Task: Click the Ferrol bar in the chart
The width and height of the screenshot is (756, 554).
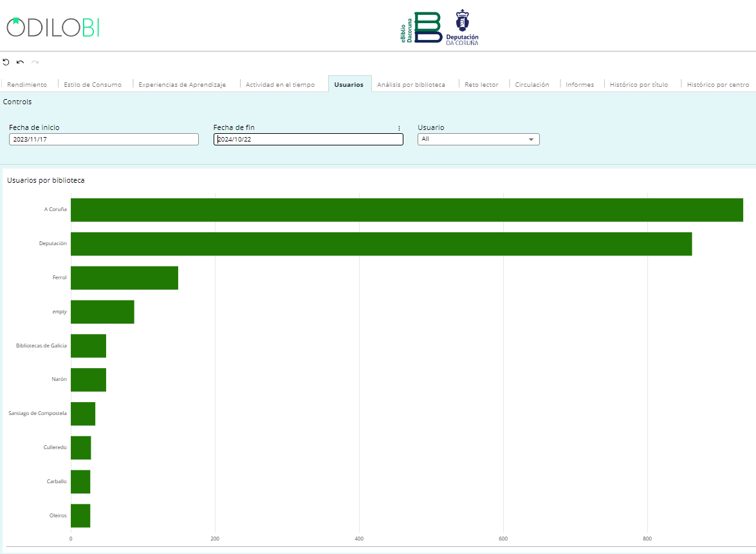Action: [124, 278]
